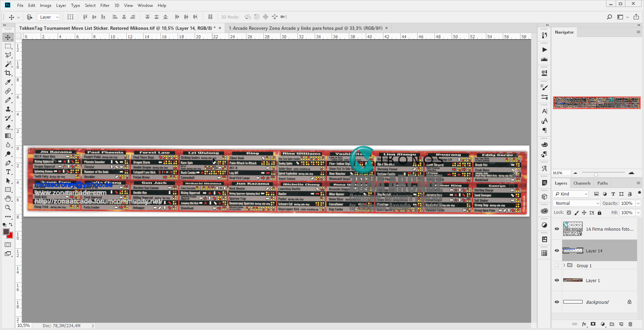Hide Layer 14 with its eye icon
The height and width of the screenshot is (330, 644).
click(x=557, y=251)
